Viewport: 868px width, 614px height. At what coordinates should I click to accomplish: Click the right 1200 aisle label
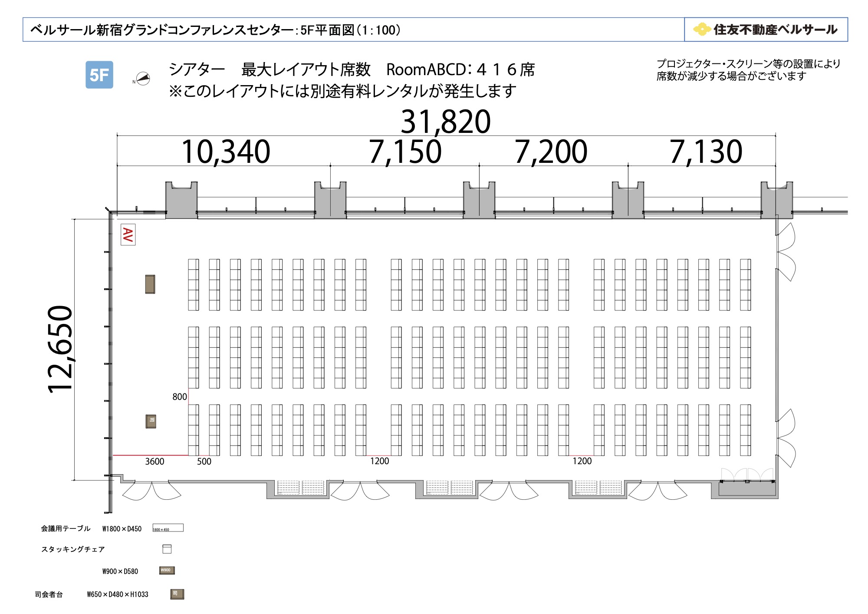click(x=582, y=461)
